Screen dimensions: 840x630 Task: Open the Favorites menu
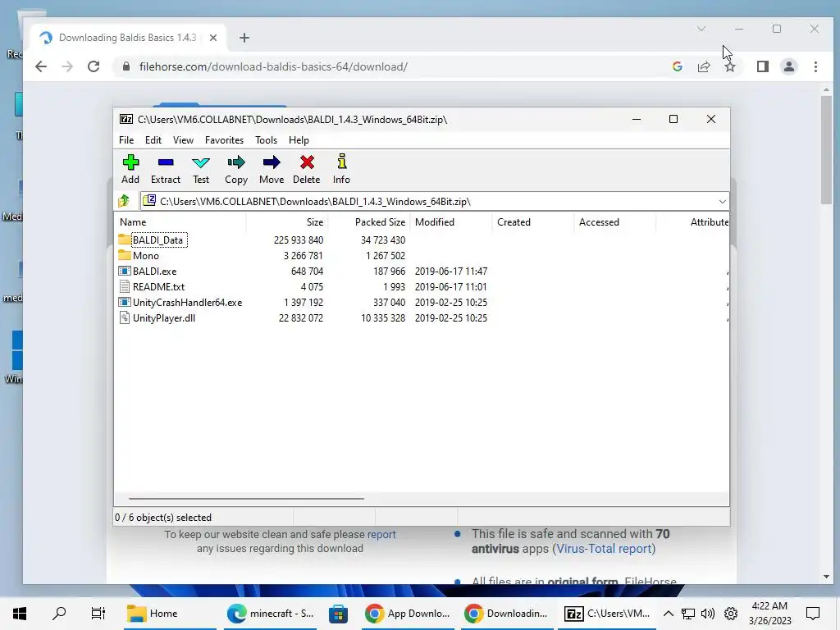[225, 140]
